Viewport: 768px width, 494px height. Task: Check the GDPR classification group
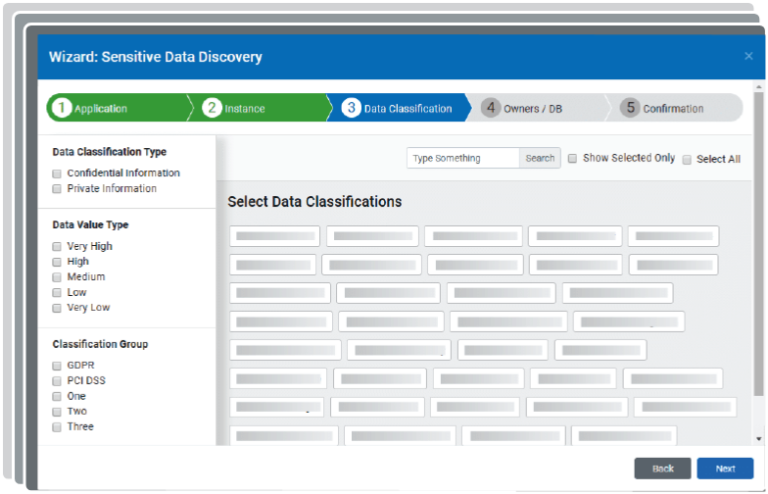pos(57,366)
